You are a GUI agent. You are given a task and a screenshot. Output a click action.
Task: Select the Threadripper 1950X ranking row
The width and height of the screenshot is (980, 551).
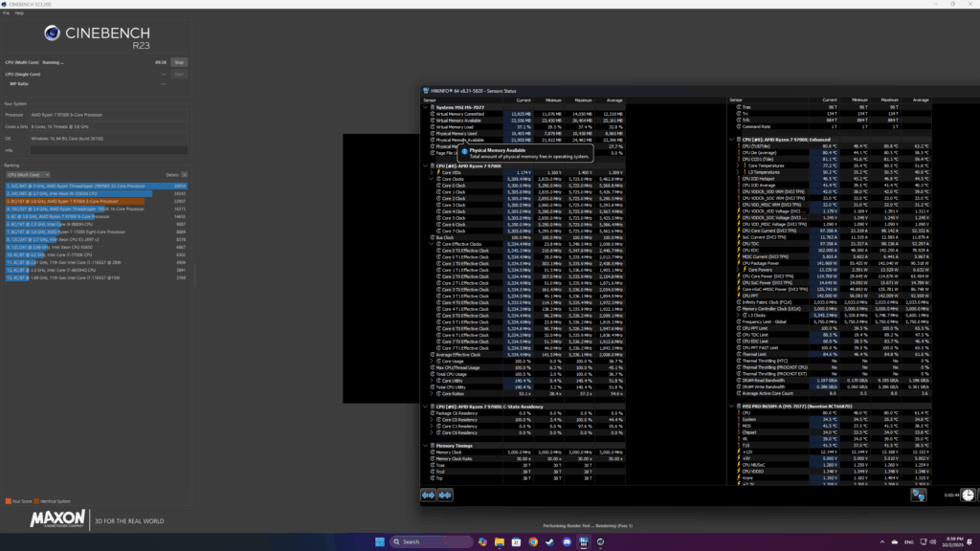point(97,209)
